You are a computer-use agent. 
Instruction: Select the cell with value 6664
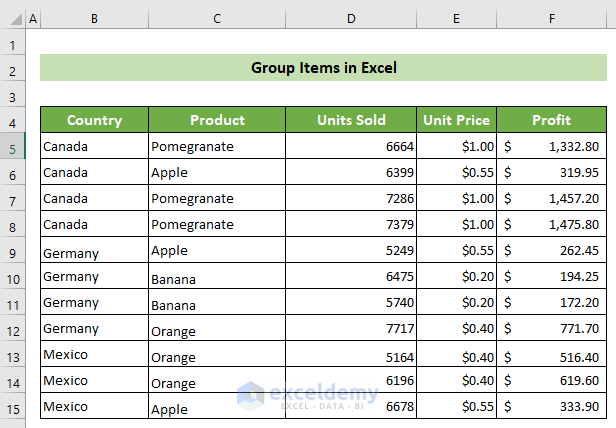coord(351,146)
